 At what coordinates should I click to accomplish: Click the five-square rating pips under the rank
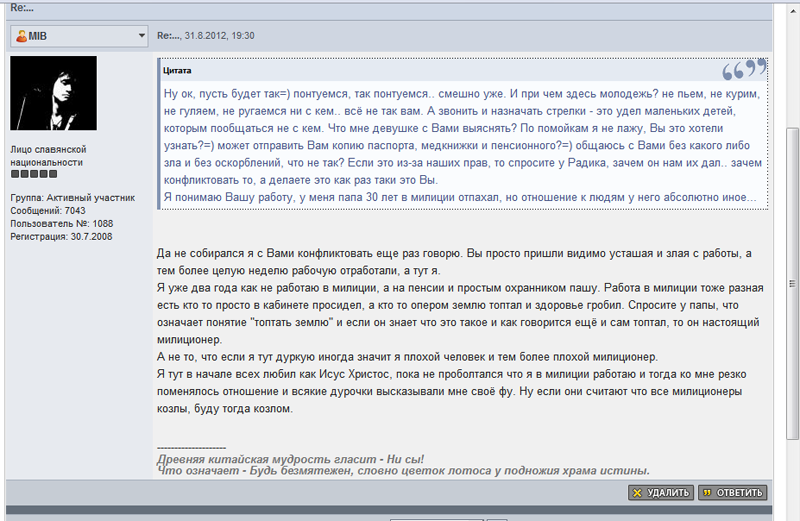tap(34, 174)
